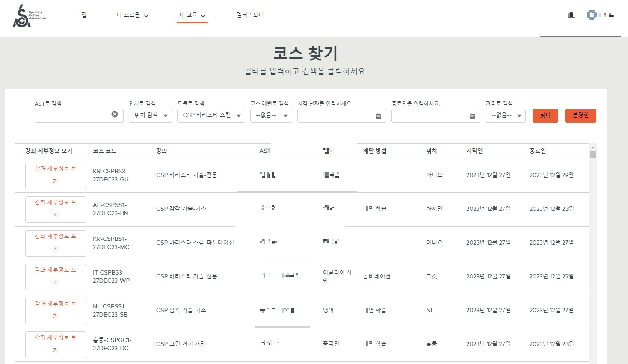
Task: Click inside the AST 검색 input field
Action: [x=73, y=115]
